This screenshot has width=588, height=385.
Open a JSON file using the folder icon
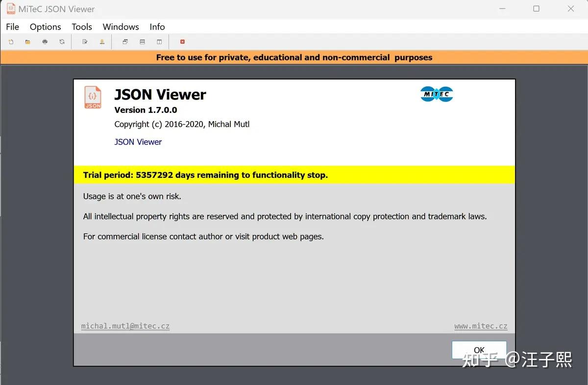pyautogui.click(x=27, y=42)
